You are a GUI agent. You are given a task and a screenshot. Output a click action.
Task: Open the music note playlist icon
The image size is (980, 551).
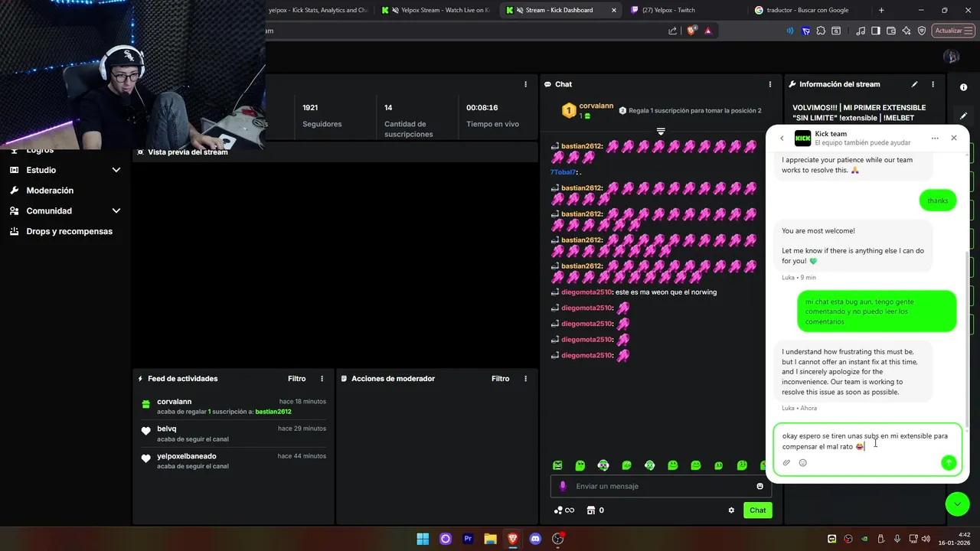tap(861, 31)
